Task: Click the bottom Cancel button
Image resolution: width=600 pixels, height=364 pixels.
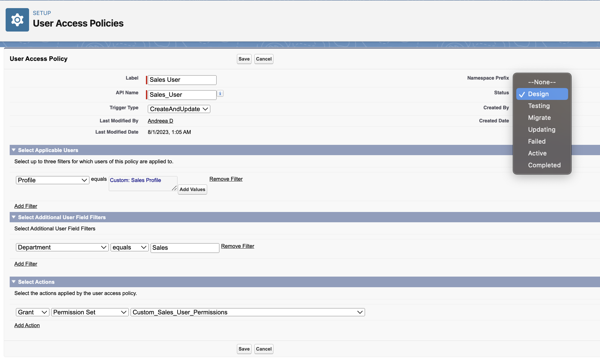Action: (264, 349)
